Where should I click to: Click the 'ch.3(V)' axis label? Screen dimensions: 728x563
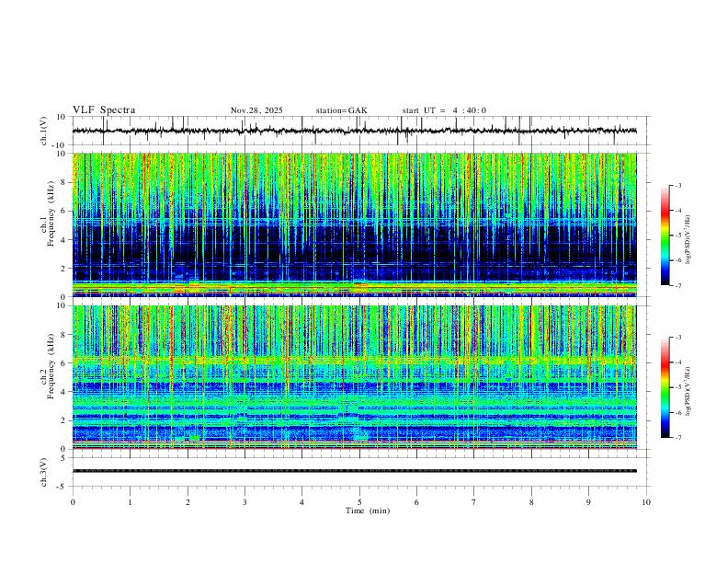pos(44,472)
